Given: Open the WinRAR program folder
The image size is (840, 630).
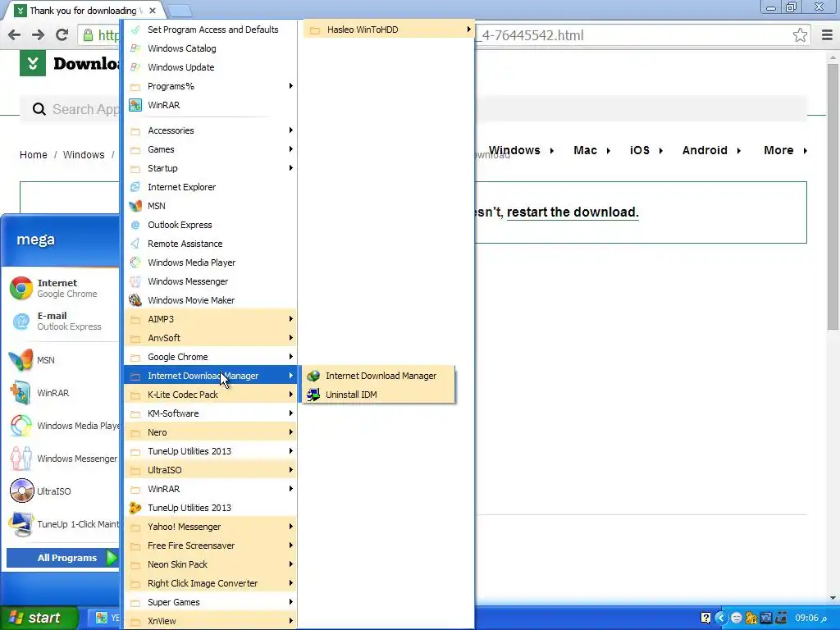Looking at the screenshot, I should coord(211,489).
